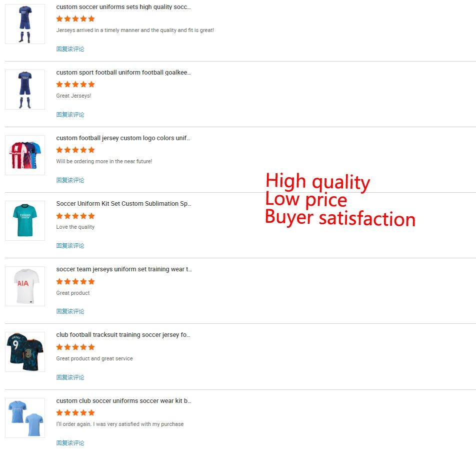The width and height of the screenshot is (476, 454).
Task: Click star rating under 'custom club soccer uniforms'
Action: [75, 413]
